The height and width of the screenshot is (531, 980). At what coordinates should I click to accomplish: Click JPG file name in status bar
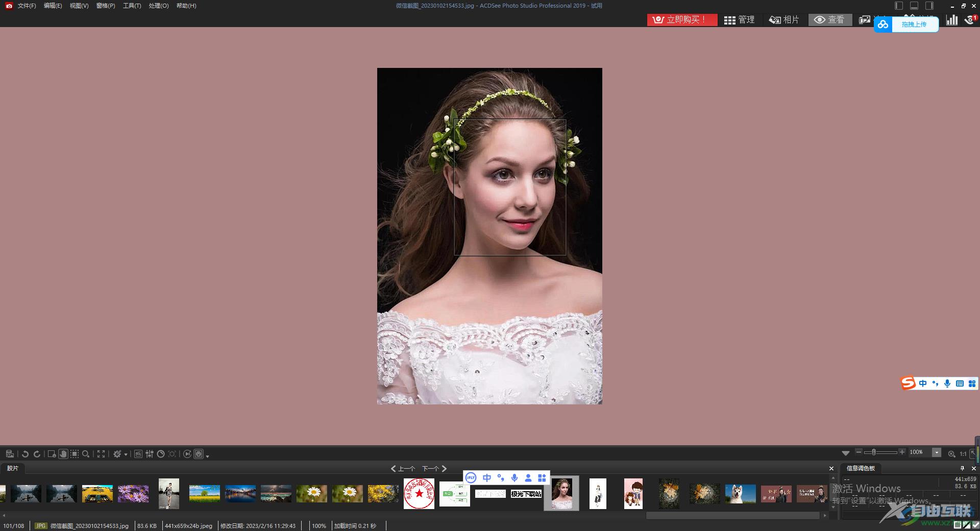click(89, 525)
